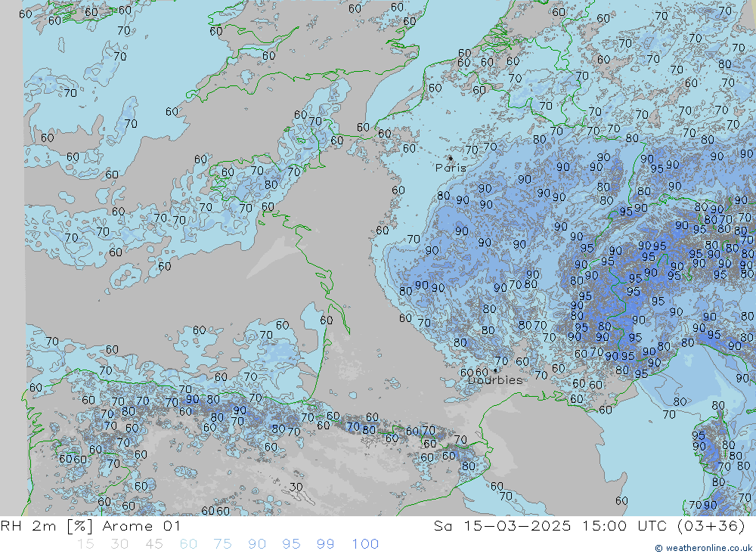Click the legend value 45

(153, 544)
